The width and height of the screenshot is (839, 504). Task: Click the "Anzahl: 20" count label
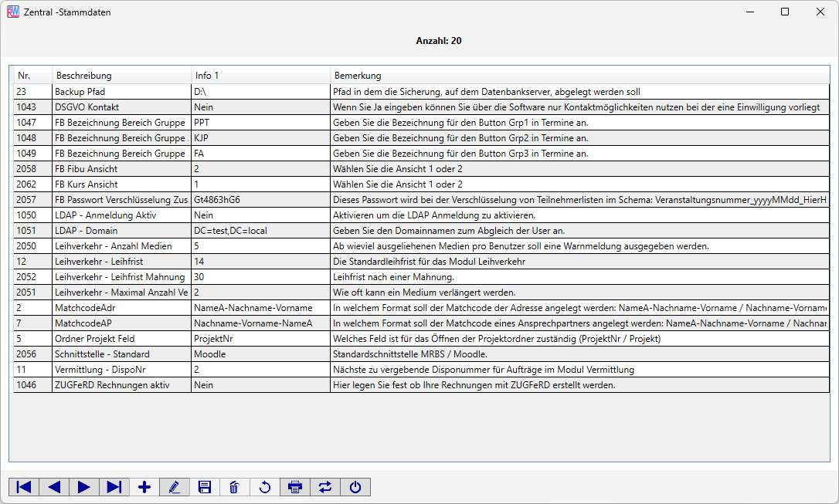439,41
